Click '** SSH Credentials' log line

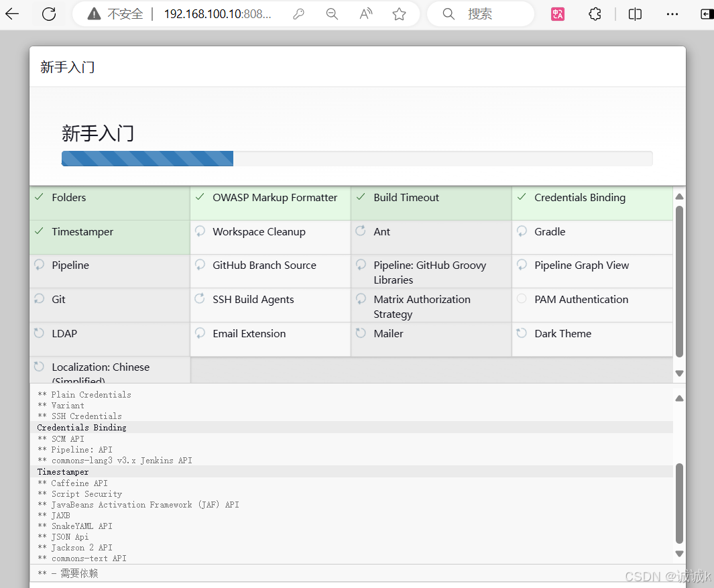pos(80,416)
